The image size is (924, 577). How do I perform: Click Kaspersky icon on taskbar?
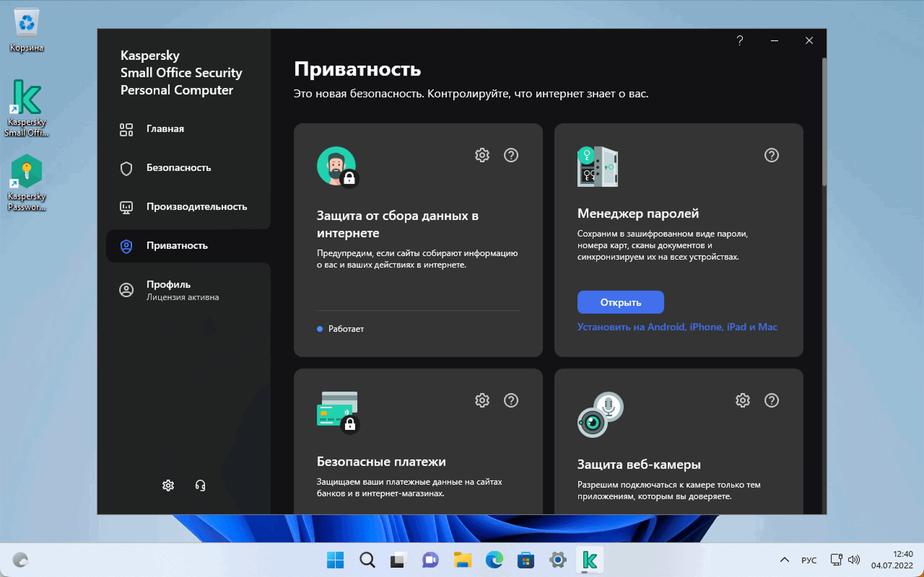590,560
